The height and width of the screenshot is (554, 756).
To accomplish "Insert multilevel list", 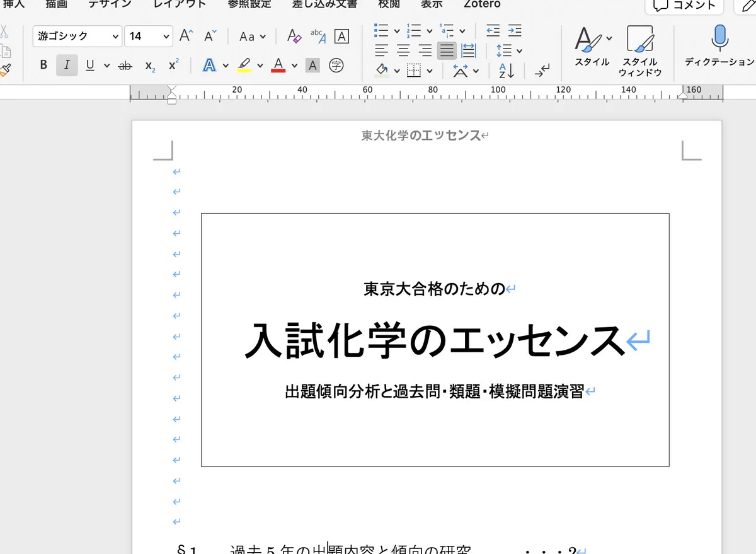I will coord(447,30).
